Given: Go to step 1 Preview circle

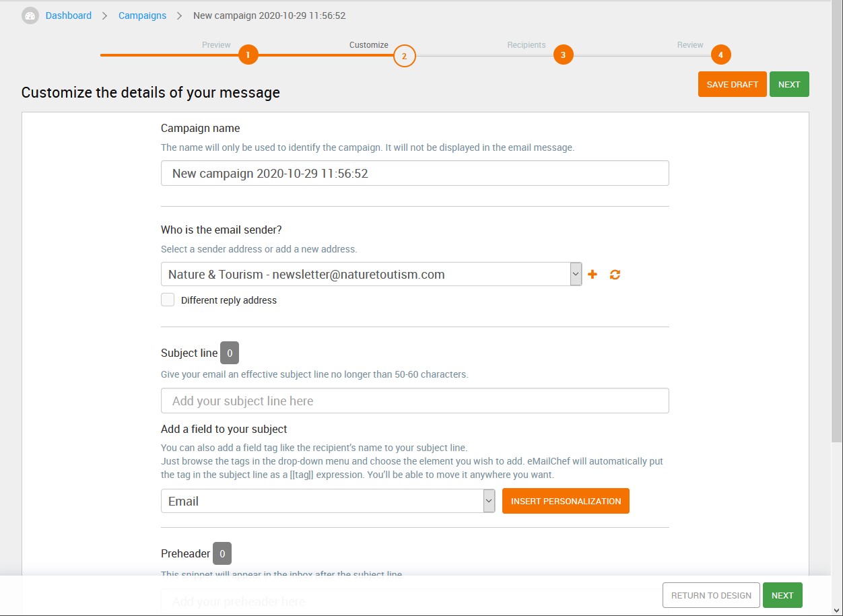Looking at the screenshot, I should coord(248,55).
